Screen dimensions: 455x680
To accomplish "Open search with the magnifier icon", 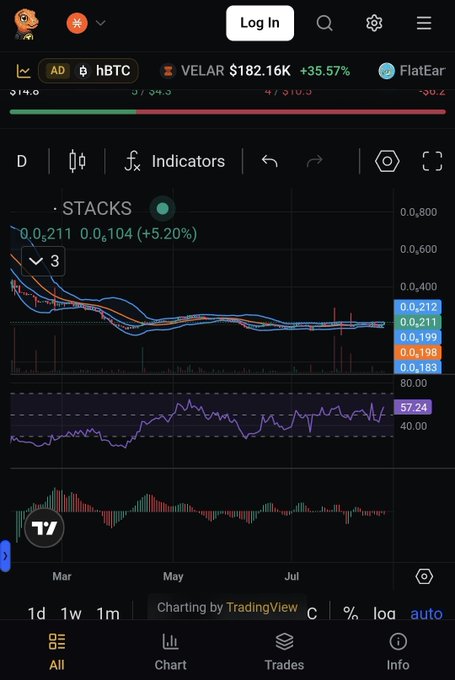I will point(324,23).
